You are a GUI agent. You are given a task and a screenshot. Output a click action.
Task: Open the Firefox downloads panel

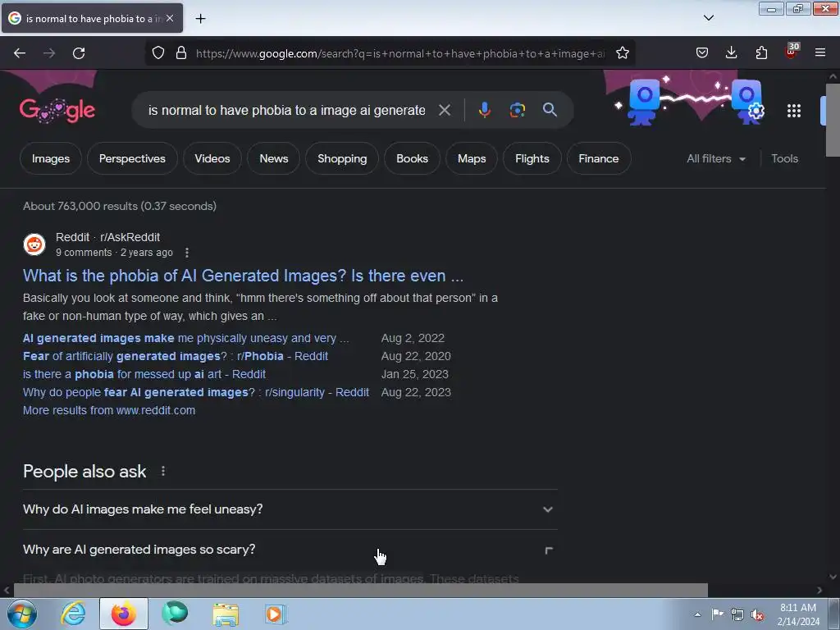click(731, 53)
